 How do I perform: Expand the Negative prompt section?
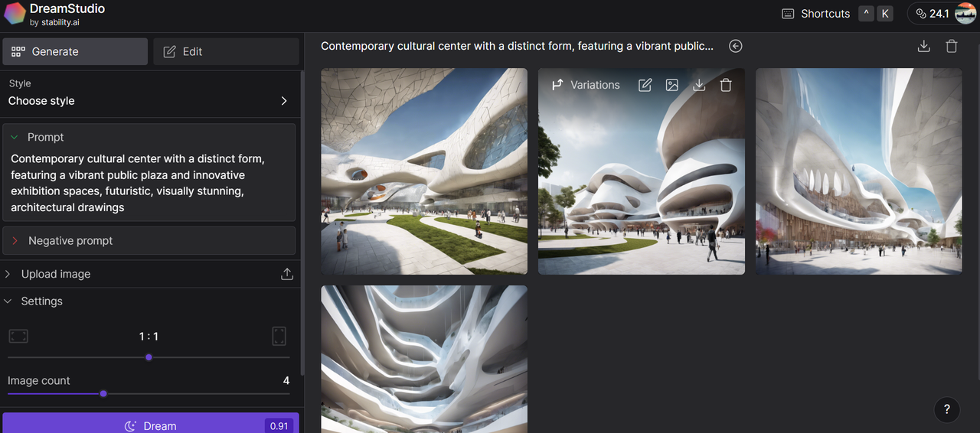[149, 240]
